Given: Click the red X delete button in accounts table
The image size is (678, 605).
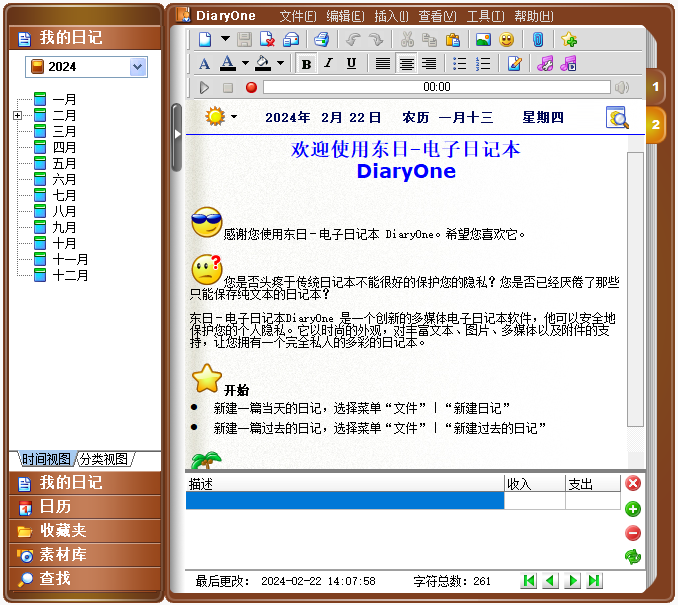Looking at the screenshot, I should [x=633, y=483].
